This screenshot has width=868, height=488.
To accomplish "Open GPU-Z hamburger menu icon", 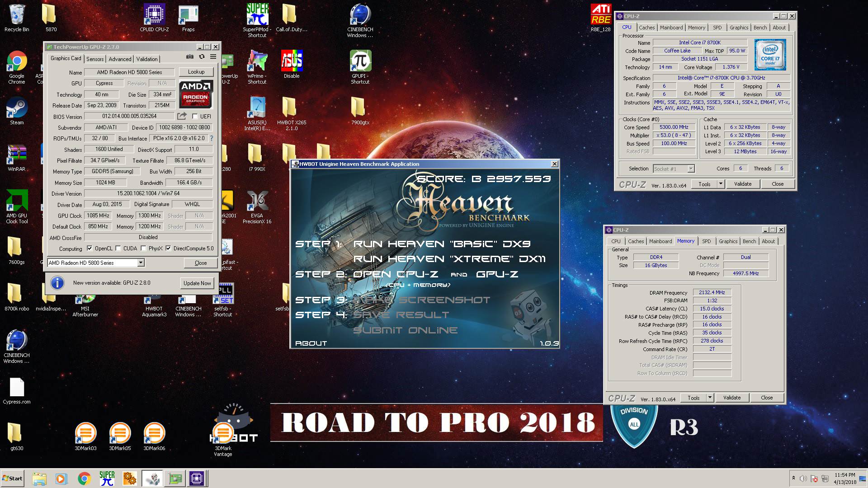I will point(213,57).
